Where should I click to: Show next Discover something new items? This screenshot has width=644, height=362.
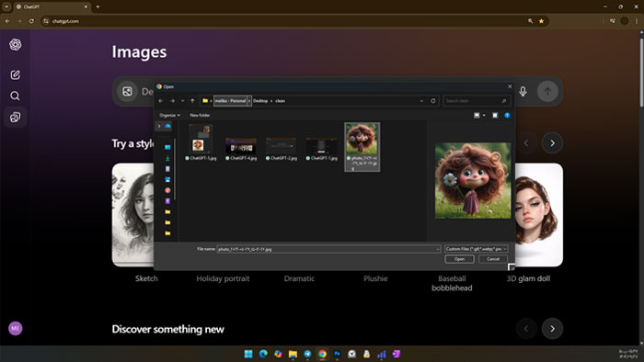point(552,329)
